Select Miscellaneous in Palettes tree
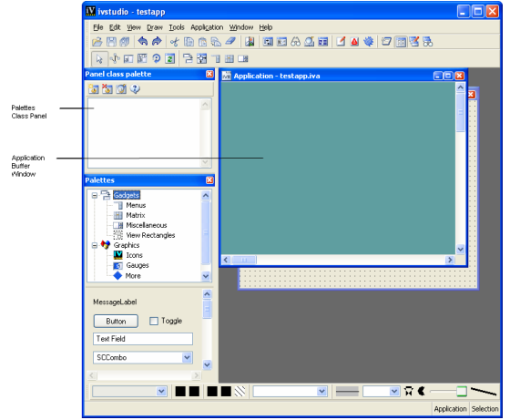This screenshot has height=420, width=510. pos(147,225)
